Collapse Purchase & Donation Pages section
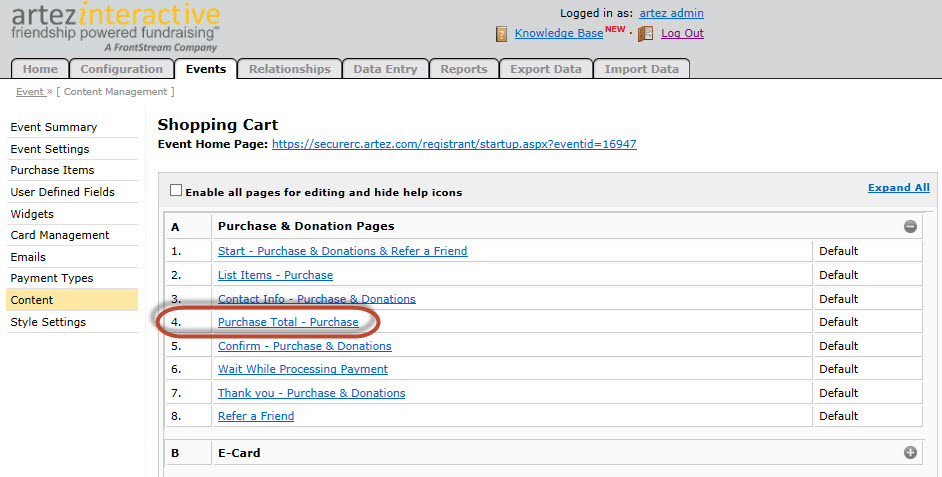942x477 pixels. pos(910,227)
